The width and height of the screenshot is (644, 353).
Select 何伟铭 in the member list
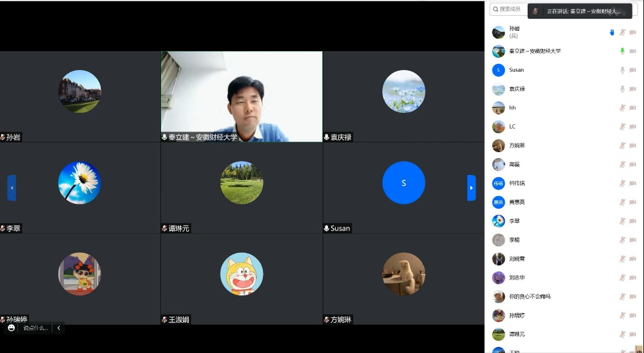tap(517, 183)
